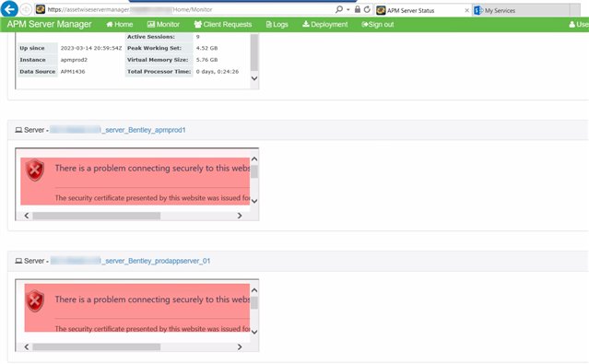Viewport: 589px width, 364px height.
Task: Click certificate error heading in prodappserver_01 frame
Action: click(x=152, y=299)
